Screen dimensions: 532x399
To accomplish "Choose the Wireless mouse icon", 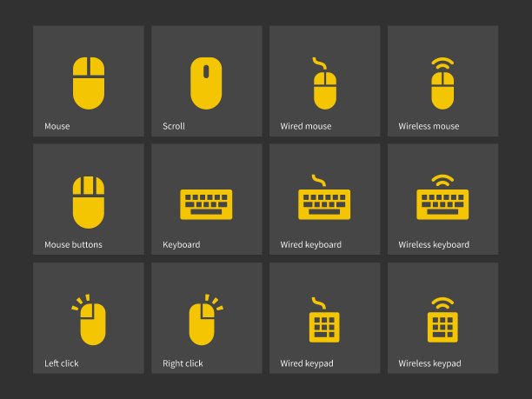I will coord(442,83).
